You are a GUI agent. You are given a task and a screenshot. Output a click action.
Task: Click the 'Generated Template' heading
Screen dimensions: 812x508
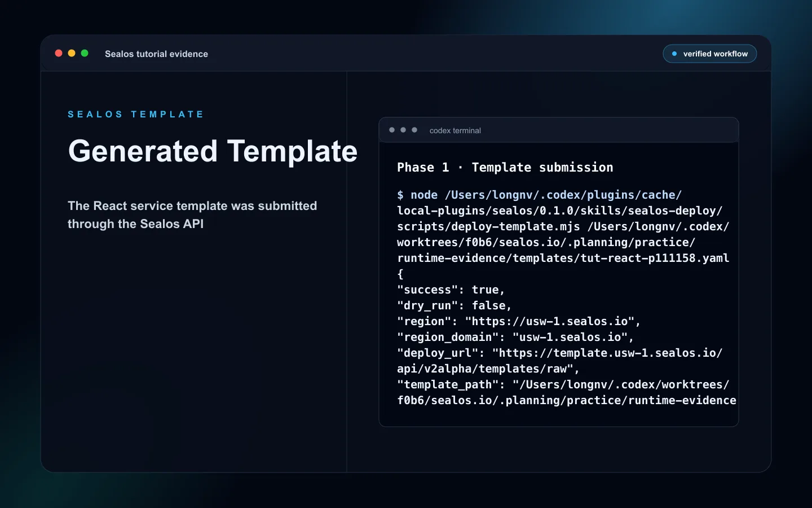(213, 151)
